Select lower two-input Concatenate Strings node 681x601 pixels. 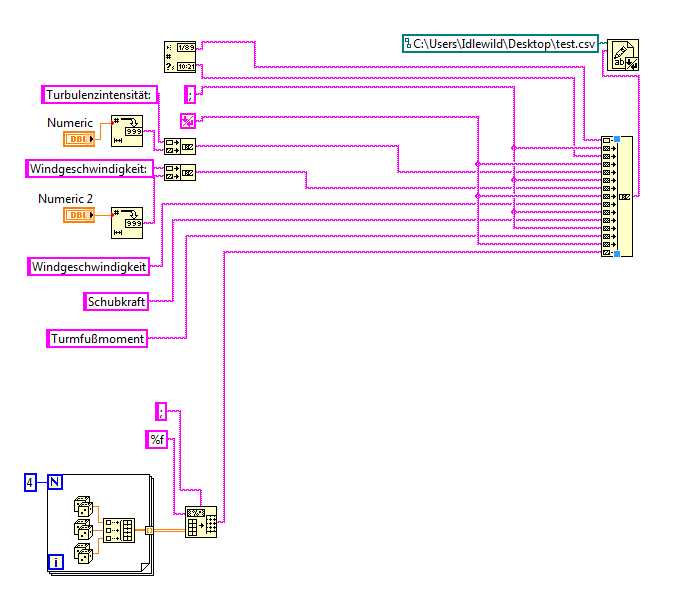pos(180,172)
